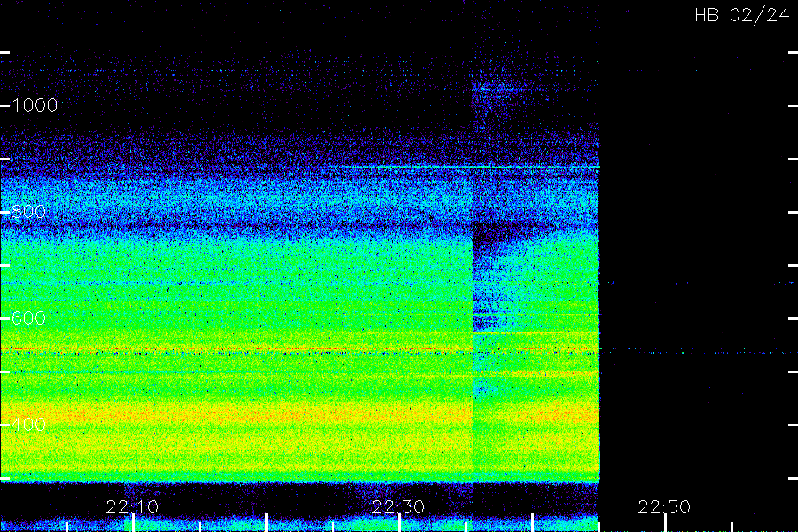Click the 22:50 time label
Image resolution: width=798 pixels, height=532 pixels.
click(664, 506)
